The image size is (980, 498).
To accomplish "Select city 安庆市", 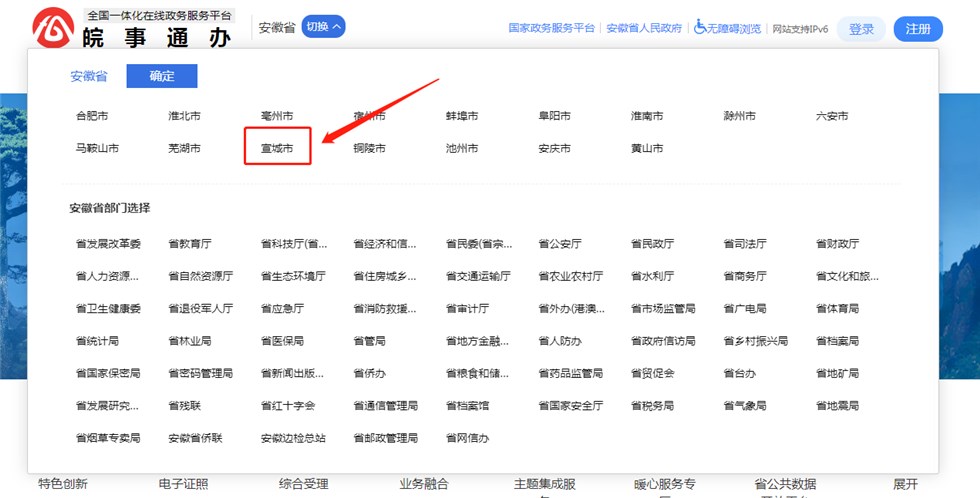I will pos(554,149).
